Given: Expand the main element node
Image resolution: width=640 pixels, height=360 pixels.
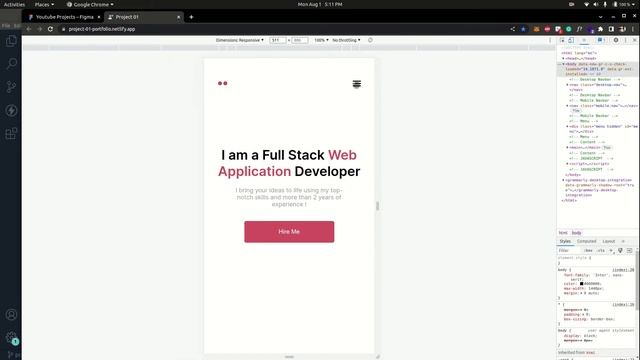Looking at the screenshot, I should pos(567,147).
